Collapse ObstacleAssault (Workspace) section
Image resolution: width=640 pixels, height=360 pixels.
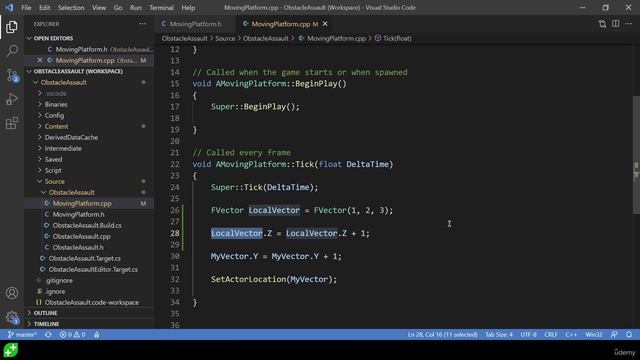(x=90, y=71)
